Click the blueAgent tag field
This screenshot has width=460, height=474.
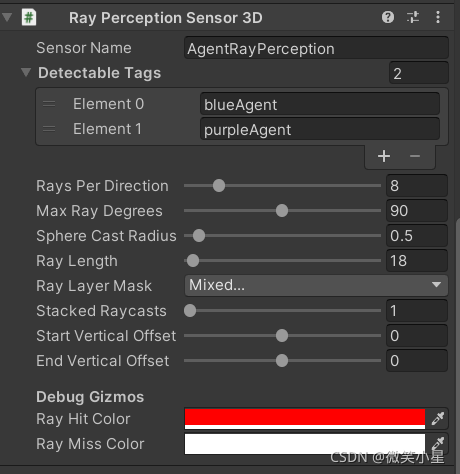[320, 104]
